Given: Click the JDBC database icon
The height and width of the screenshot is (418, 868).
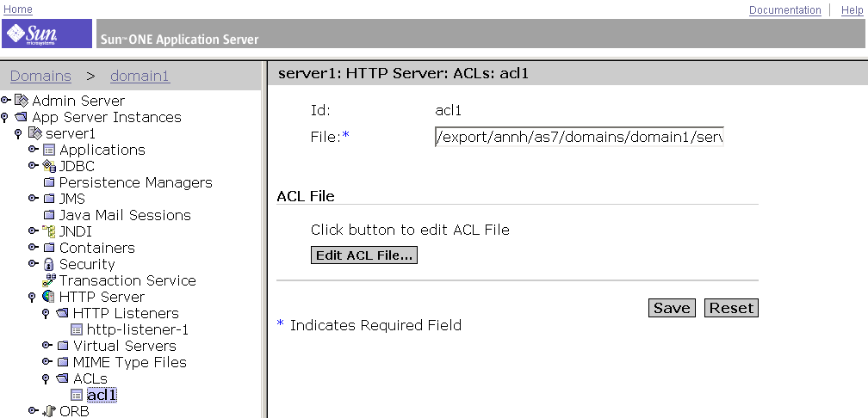Looking at the screenshot, I should tap(49, 166).
